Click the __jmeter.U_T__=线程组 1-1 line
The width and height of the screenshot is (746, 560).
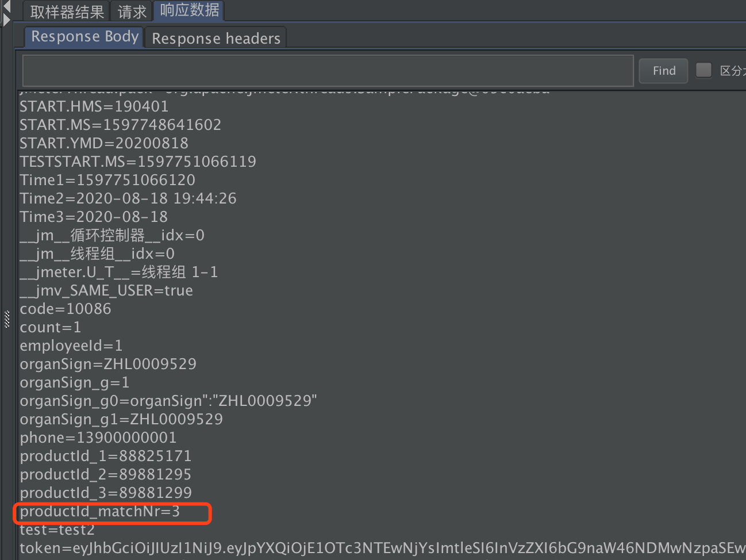119,272
